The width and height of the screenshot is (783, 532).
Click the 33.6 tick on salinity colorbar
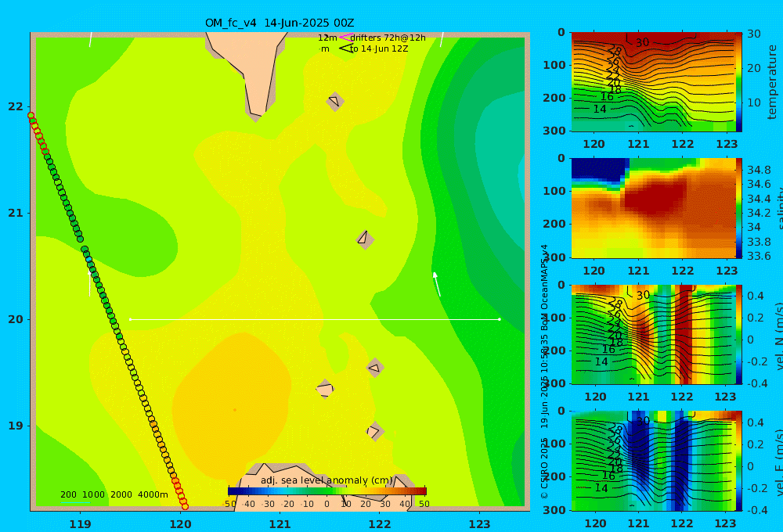pyautogui.click(x=759, y=256)
